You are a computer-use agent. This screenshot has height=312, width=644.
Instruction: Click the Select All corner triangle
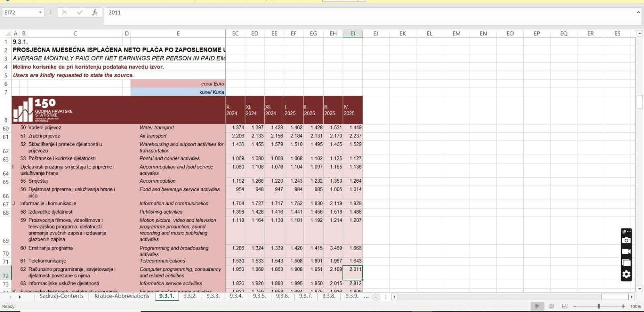point(8,33)
